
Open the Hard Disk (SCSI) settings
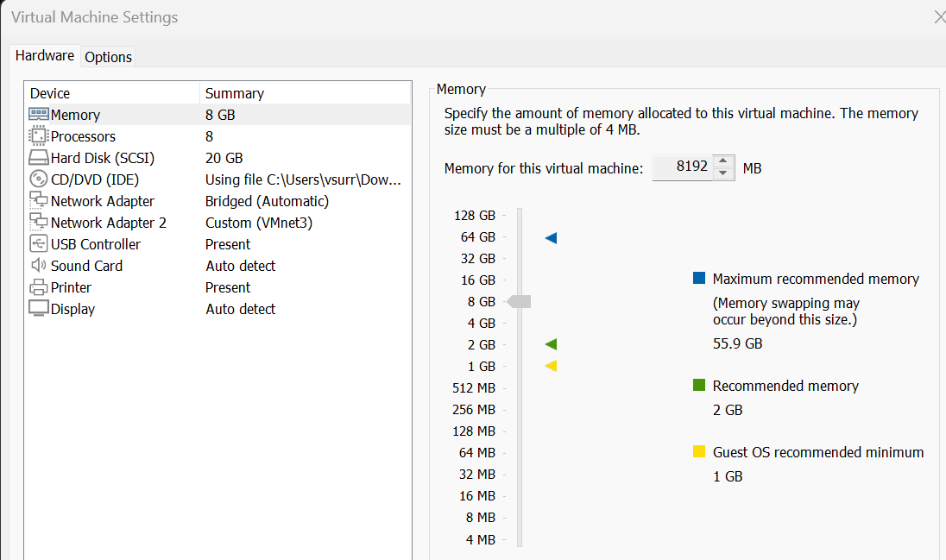coord(40,157)
